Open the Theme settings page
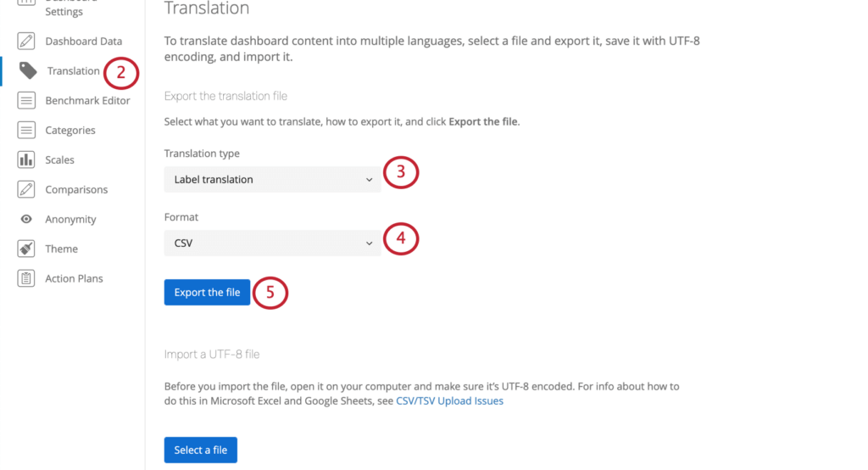The height and width of the screenshot is (470, 868). coord(61,249)
